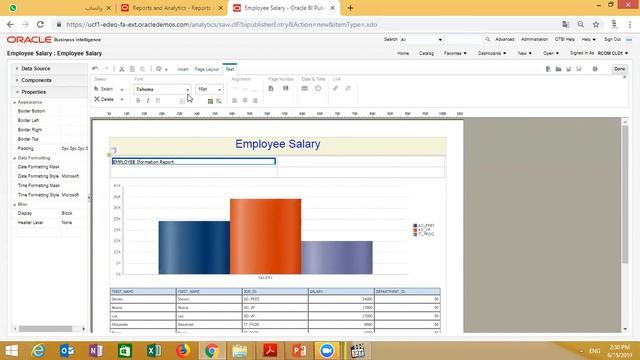Click the Save icon at top right

point(569,69)
